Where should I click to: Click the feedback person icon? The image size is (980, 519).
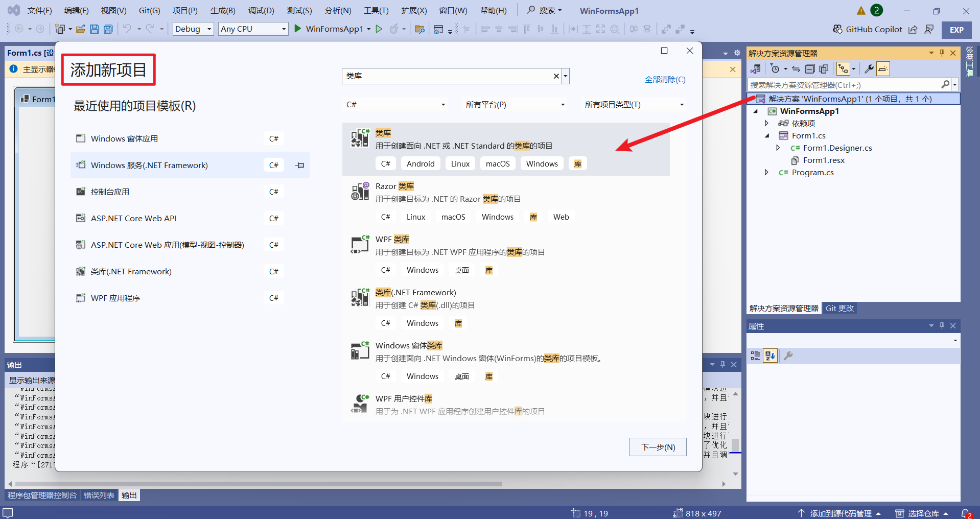coord(929,29)
